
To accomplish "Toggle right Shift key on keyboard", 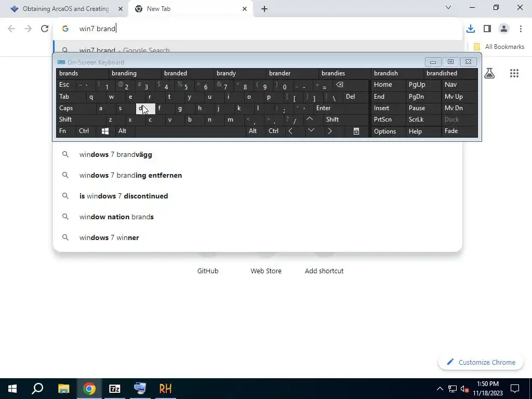I will tap(345, 119).
